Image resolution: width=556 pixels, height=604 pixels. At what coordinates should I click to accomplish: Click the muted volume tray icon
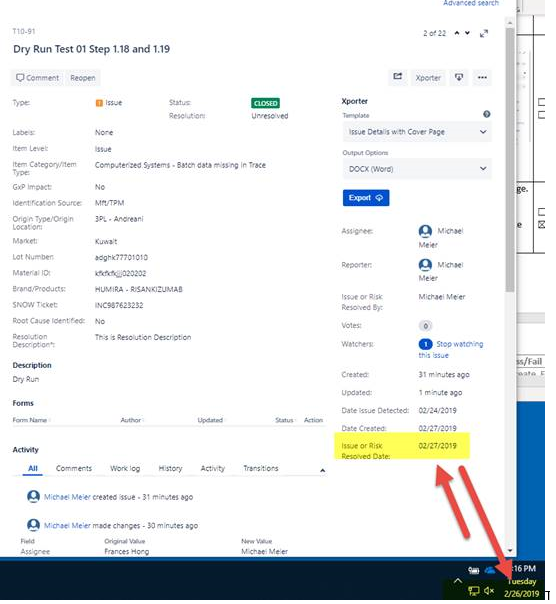[489, 591]
